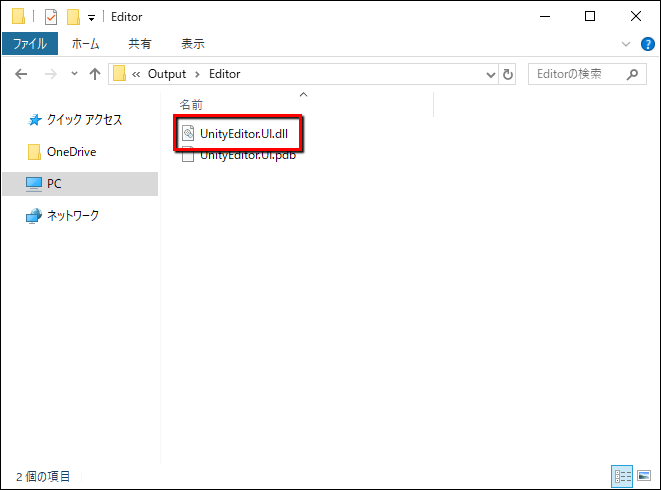Refresh the Editor folder view
The height and width of the screenshot is (490, 661).
pos(508,75)
